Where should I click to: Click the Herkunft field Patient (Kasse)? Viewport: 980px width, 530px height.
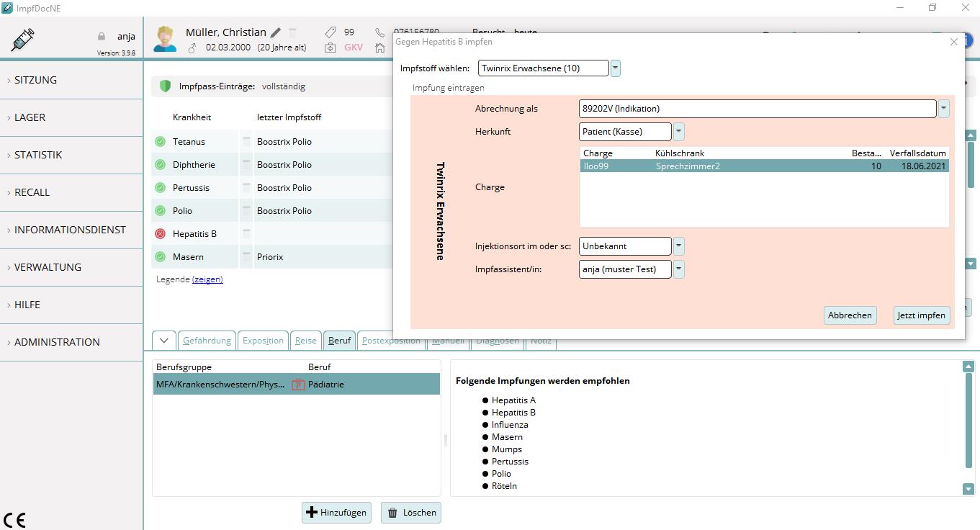pyautogui.click(x=625, y=132)
